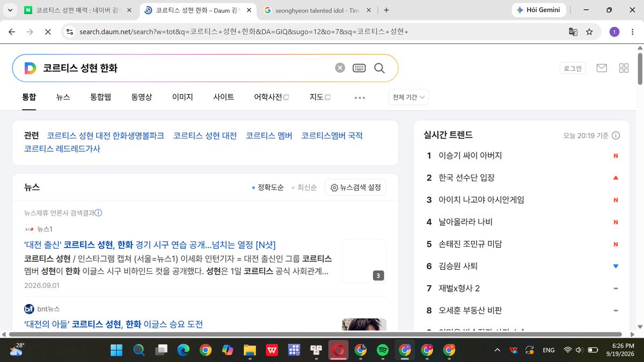Open 뉴스검색 설정 settings button
This screenshot has height=362, width=644.
click(x=355, y=188)
